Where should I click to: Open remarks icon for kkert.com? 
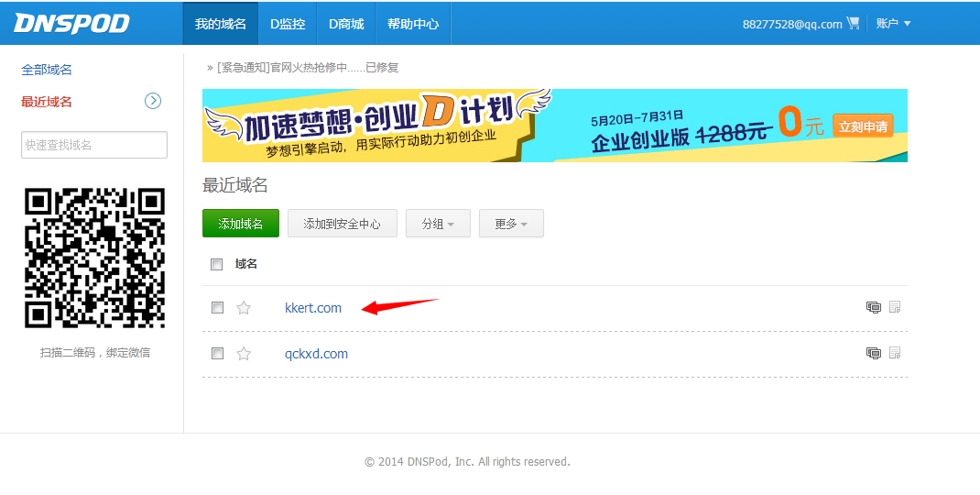tap(873, 307)
